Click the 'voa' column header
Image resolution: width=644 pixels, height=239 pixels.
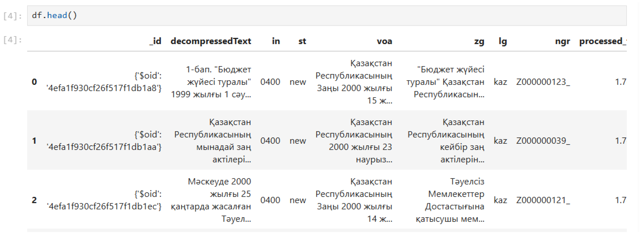[x=385, y=41]
